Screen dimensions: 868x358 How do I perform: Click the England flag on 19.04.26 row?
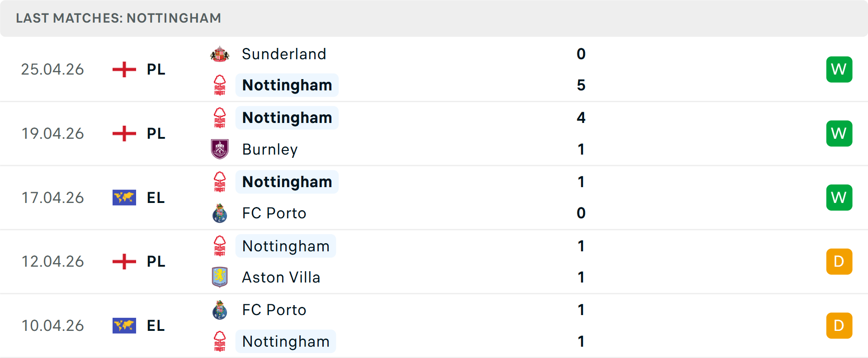tap(124, 134)
